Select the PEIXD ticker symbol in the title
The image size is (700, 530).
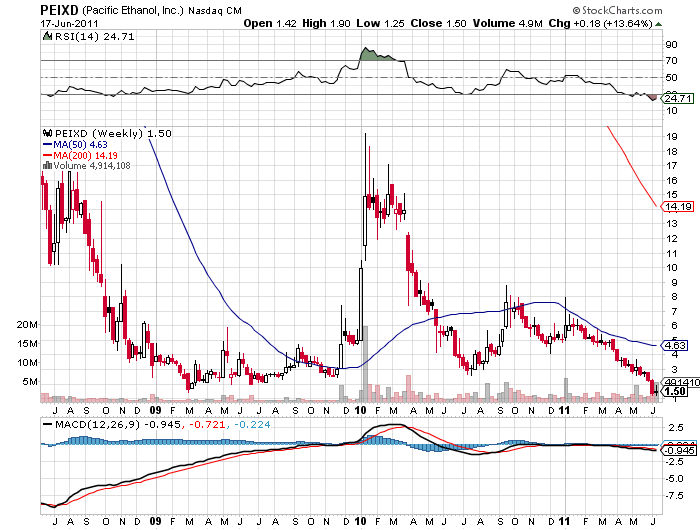click(60, 10)
